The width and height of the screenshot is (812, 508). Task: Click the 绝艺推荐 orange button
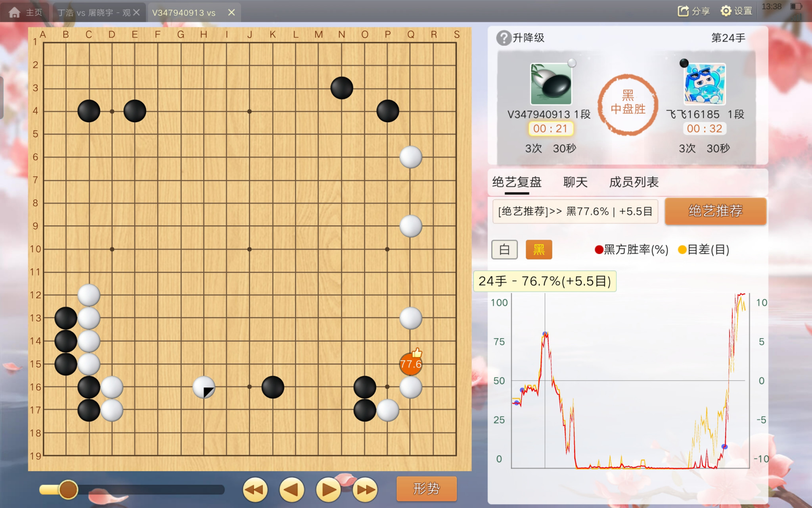tap(715, 211)
